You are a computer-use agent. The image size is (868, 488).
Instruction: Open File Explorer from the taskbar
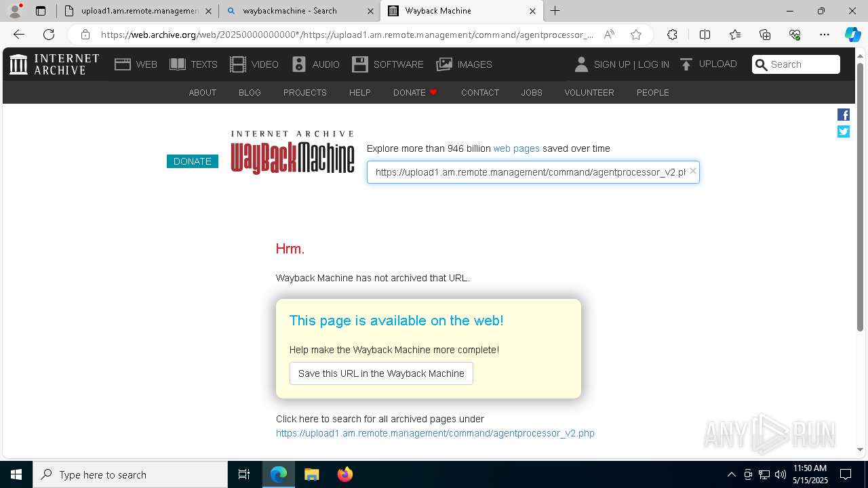point(311,474)
